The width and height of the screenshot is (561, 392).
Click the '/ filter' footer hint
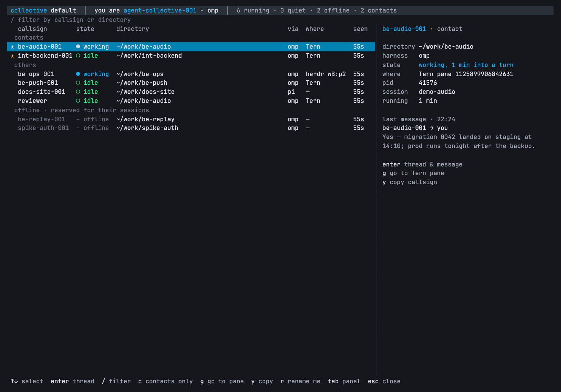click(116, 381)
